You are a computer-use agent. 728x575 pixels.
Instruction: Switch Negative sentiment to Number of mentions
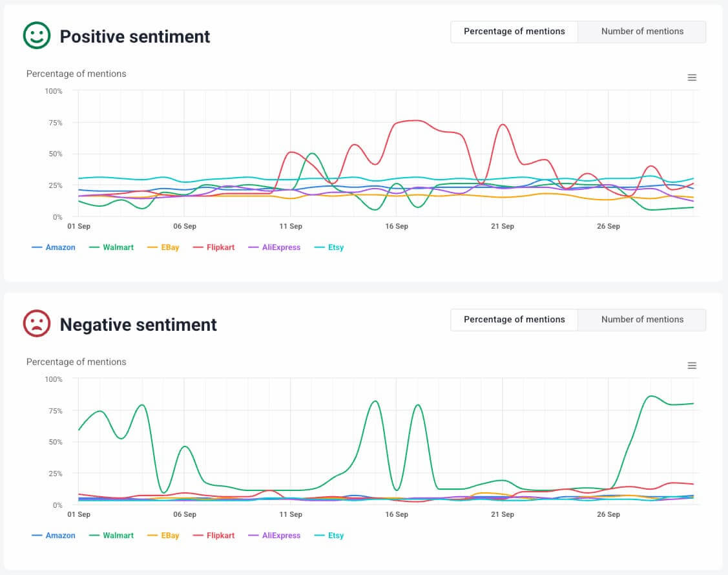(x=642, y=319)
